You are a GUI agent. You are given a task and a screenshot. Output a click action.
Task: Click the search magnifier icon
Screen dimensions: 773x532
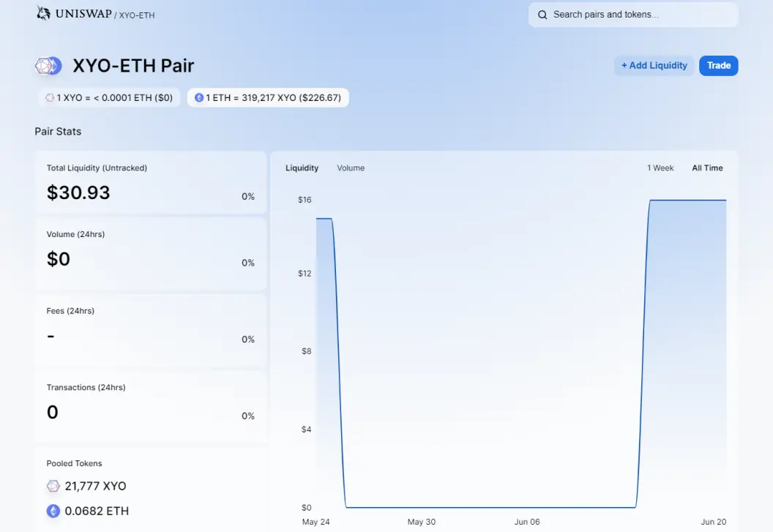542,15
